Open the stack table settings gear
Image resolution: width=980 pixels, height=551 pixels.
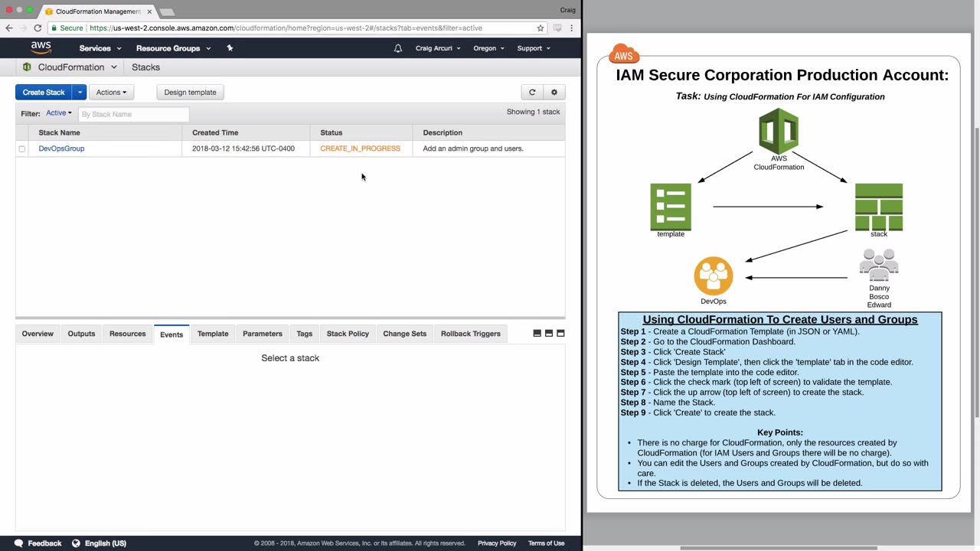(554, 92)
